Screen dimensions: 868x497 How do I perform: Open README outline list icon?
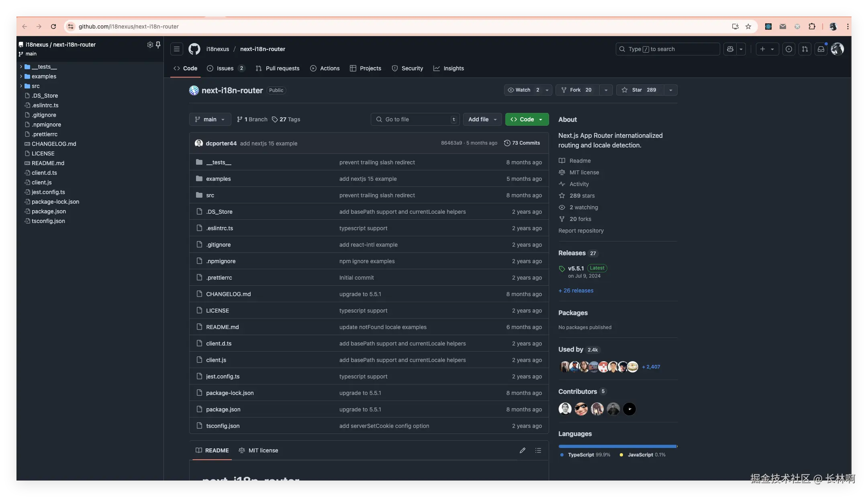538,450
